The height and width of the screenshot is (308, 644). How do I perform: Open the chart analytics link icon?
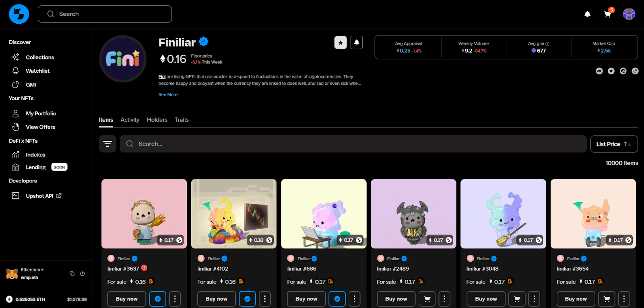pos(623,71)
